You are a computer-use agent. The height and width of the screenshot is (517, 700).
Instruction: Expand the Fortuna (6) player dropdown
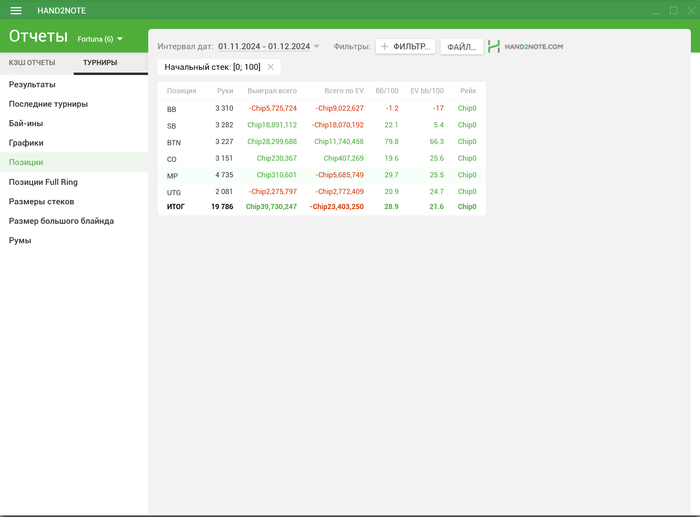pos(100,39)
